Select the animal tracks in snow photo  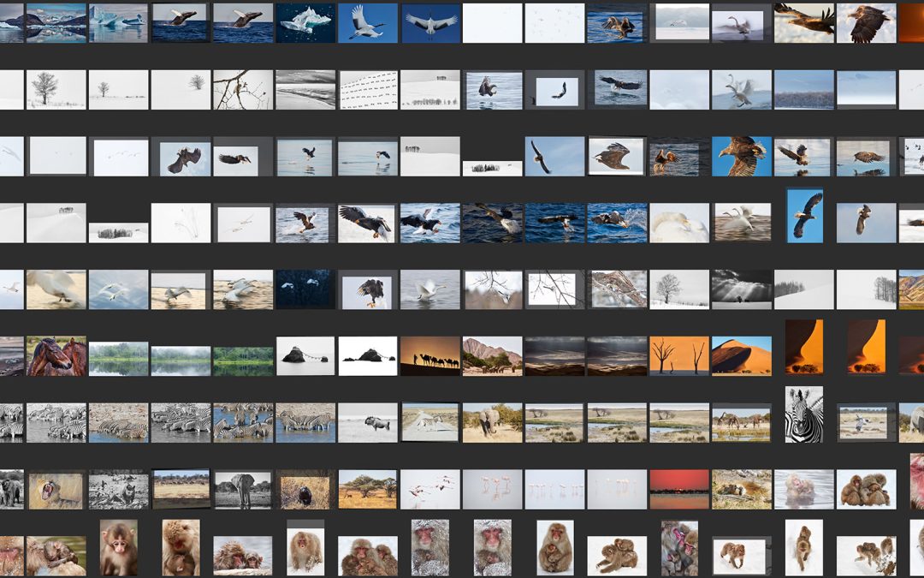pyautogui.click(x=368, y=90)
